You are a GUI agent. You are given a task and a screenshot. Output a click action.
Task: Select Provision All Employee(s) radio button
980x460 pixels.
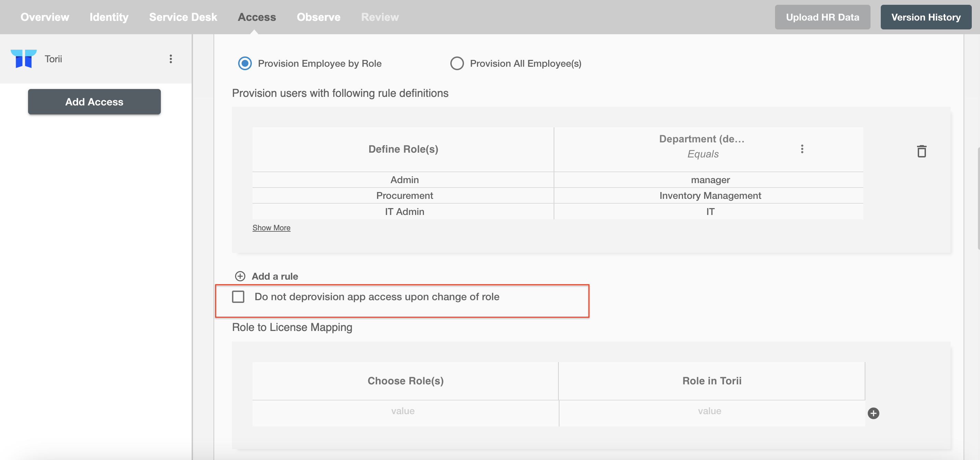[457, 63]
